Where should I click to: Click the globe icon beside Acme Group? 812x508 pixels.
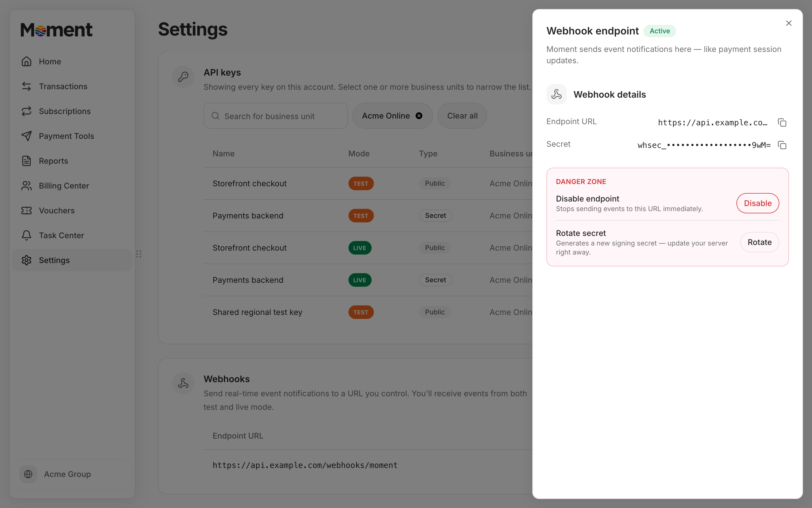coord(28,474)
